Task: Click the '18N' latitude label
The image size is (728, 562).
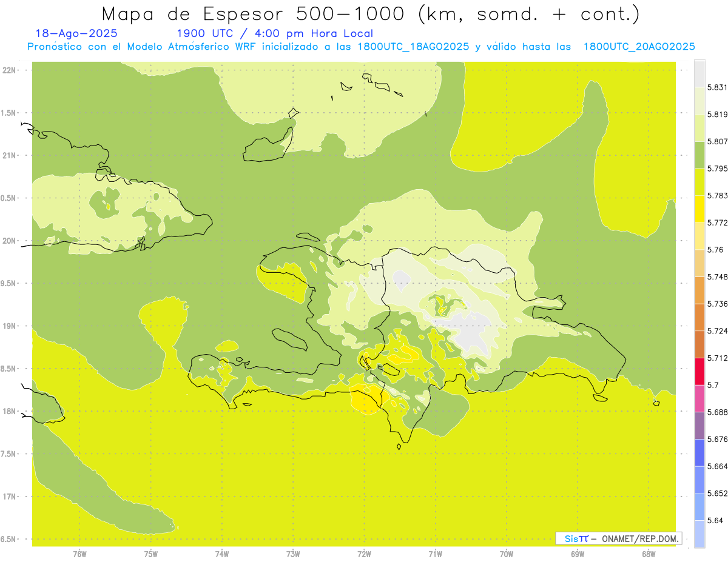Action: [x=9, y=411]
